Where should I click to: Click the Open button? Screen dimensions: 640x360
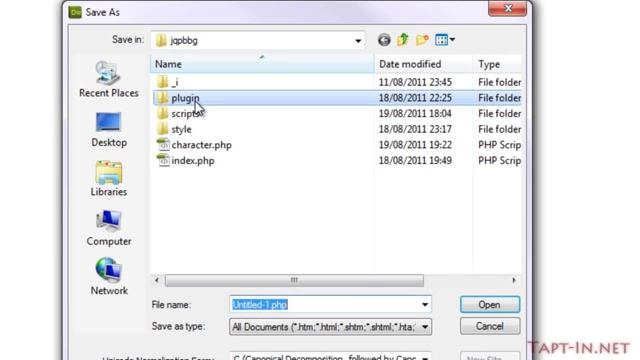(490, 304)
